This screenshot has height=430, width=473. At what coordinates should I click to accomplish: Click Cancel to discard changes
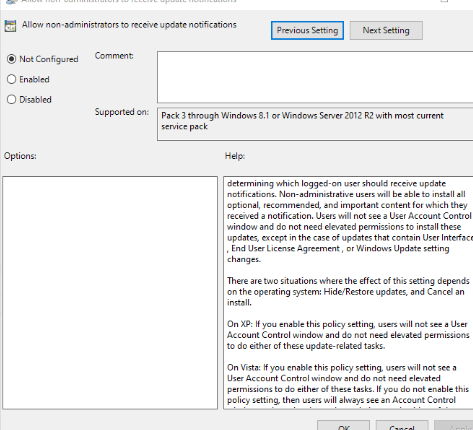coord(402,426)
